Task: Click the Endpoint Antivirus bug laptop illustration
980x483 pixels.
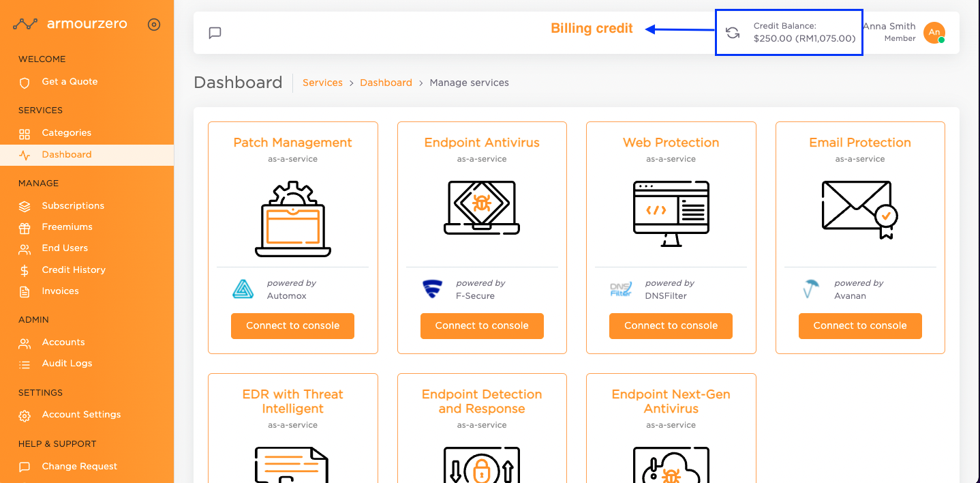Action: tap(482, 207)
